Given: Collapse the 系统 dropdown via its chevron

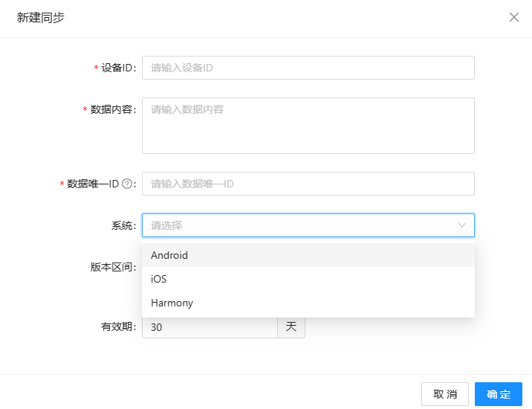Looking at the screenshot, I should click(x=461, y=225).
